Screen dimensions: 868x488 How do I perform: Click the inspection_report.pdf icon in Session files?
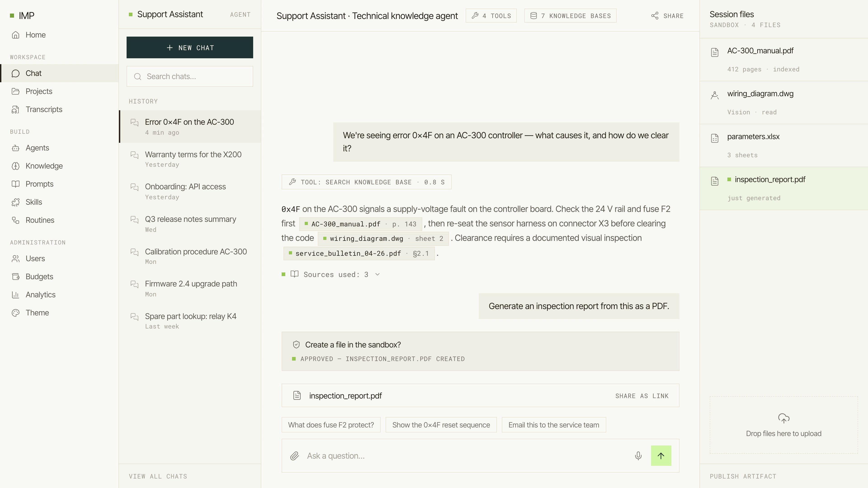click(x=715, y=181)
